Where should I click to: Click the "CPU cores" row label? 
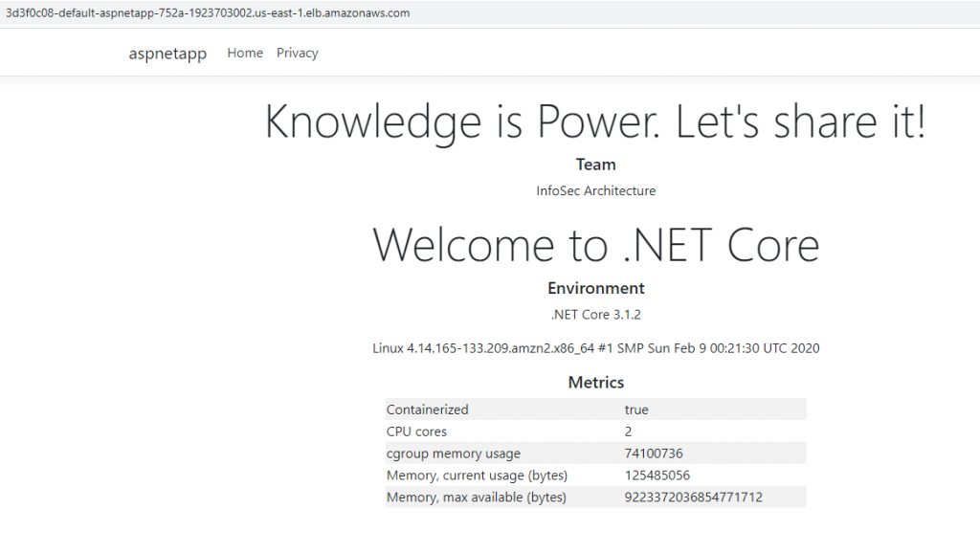(416, 431)
